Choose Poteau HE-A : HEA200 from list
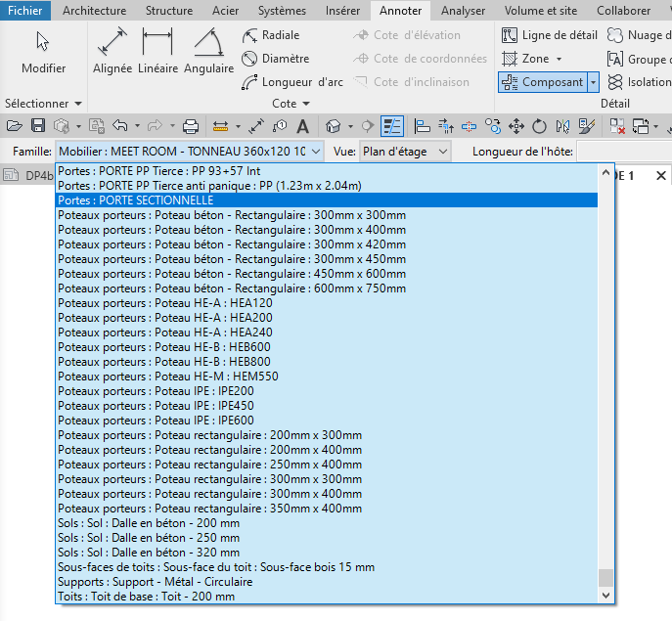 point(164,318)
